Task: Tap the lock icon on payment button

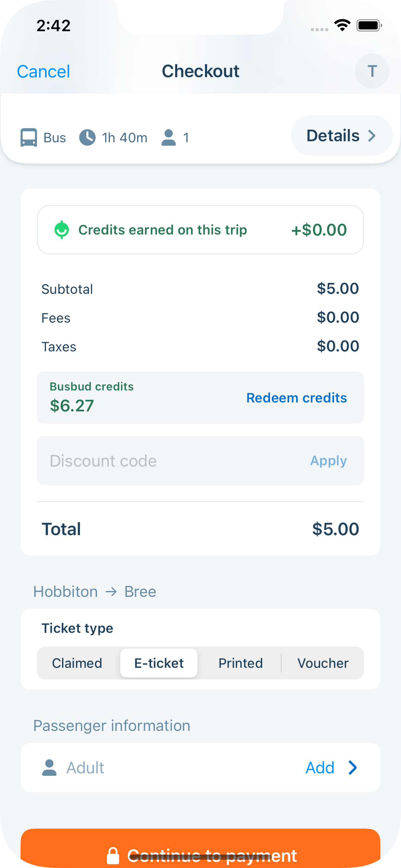Action: (113, 856)
